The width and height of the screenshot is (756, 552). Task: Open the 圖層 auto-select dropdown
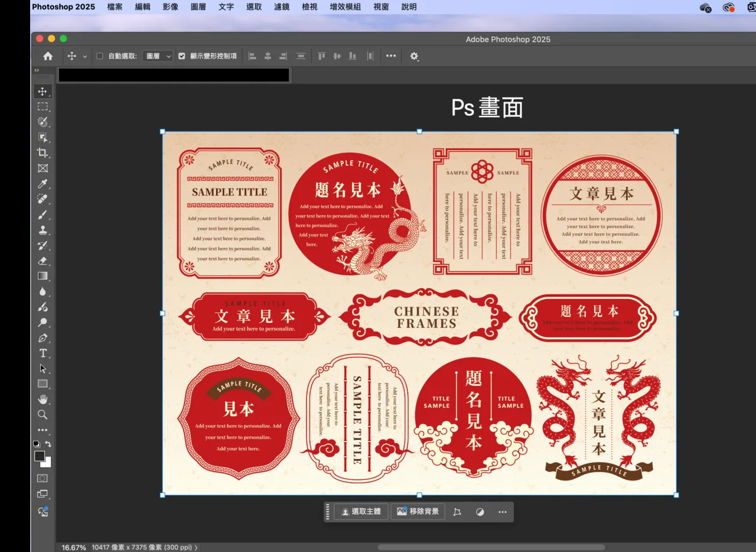(x=158, y=56)
